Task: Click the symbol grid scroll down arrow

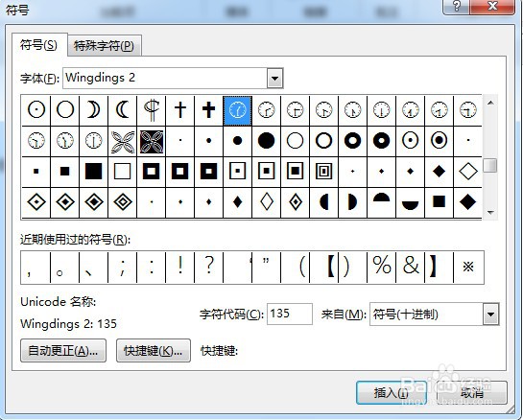Action: (x=490, y=212)
